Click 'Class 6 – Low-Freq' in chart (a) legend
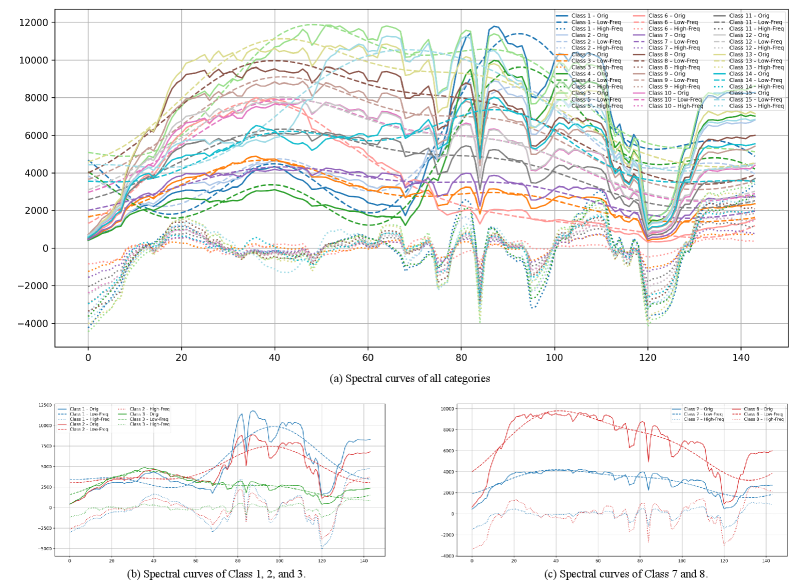797x583 pixels. coord(673,22)
